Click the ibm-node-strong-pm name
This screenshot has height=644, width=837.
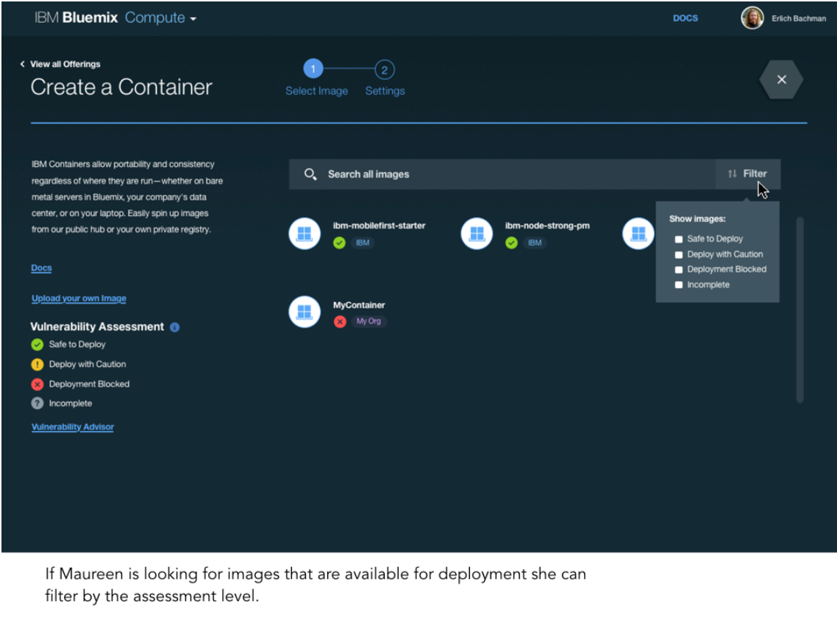(x=547, y=226)
